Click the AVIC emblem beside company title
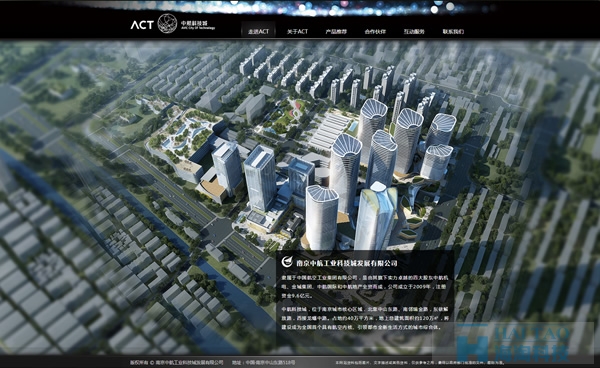The height and width of the screenshot is (368, 600). point(287,262)
